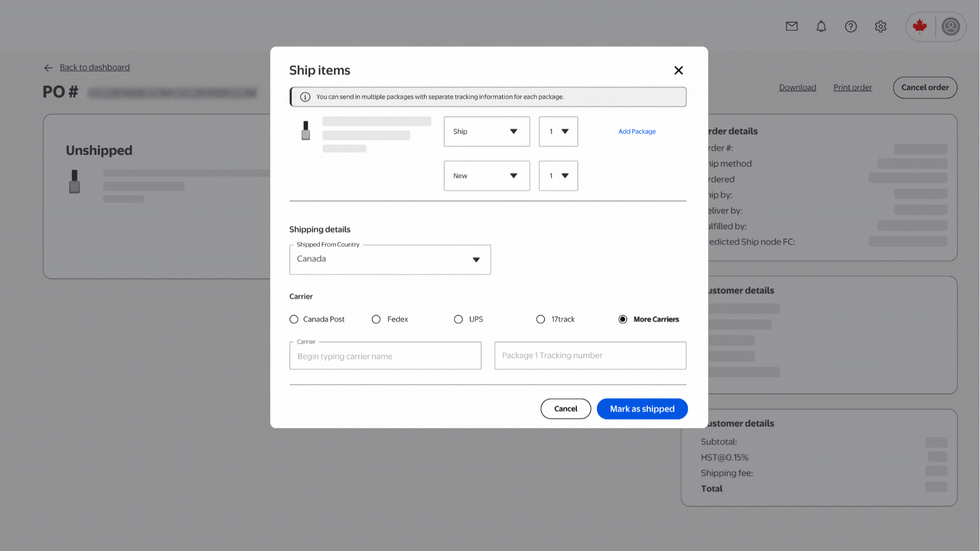This screenshot has width=980, height=551.
Task: Focus the Package 1 Tracking number field
Action: pos(590,356)
